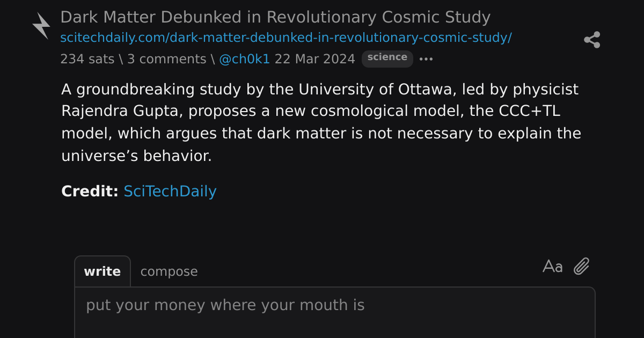Click the Rajendra Gupta mention in summary

click(x=122, y=111)
